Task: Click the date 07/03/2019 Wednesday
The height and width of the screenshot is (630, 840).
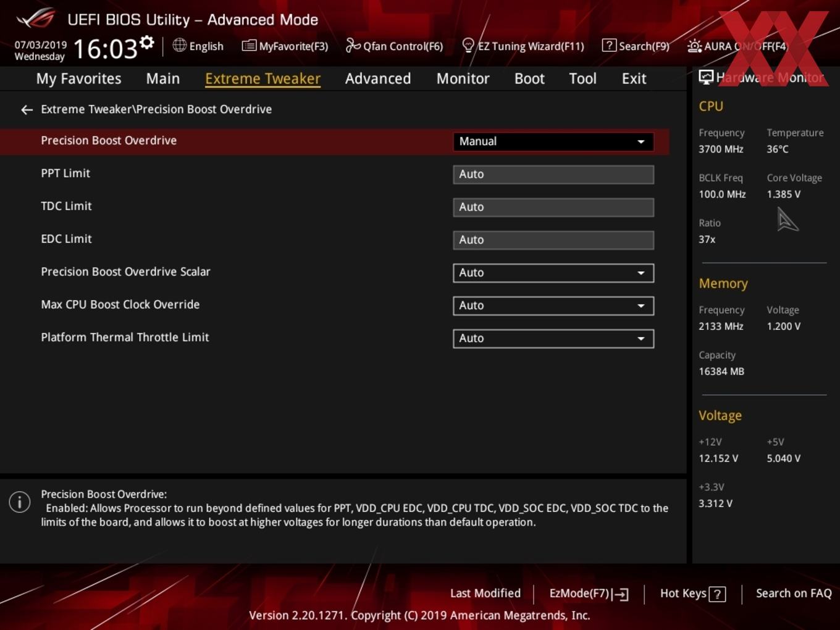Action: (40, 51)
